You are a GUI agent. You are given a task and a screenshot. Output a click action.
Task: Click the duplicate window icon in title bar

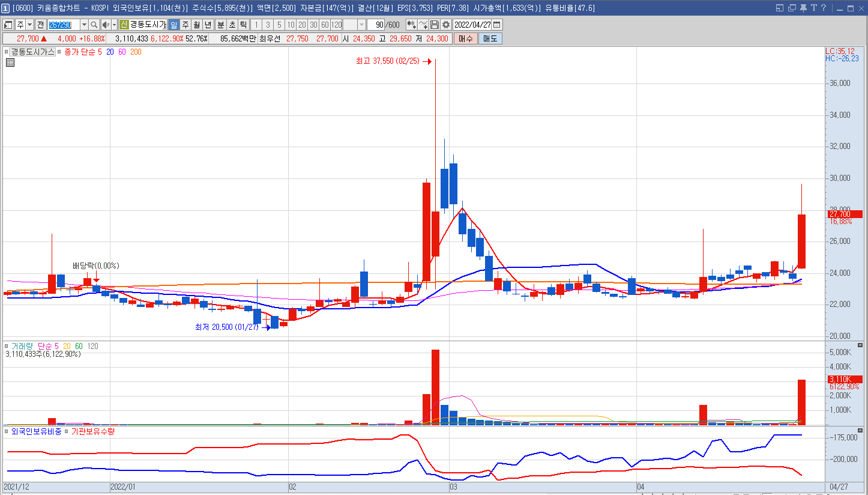point(792,8)
